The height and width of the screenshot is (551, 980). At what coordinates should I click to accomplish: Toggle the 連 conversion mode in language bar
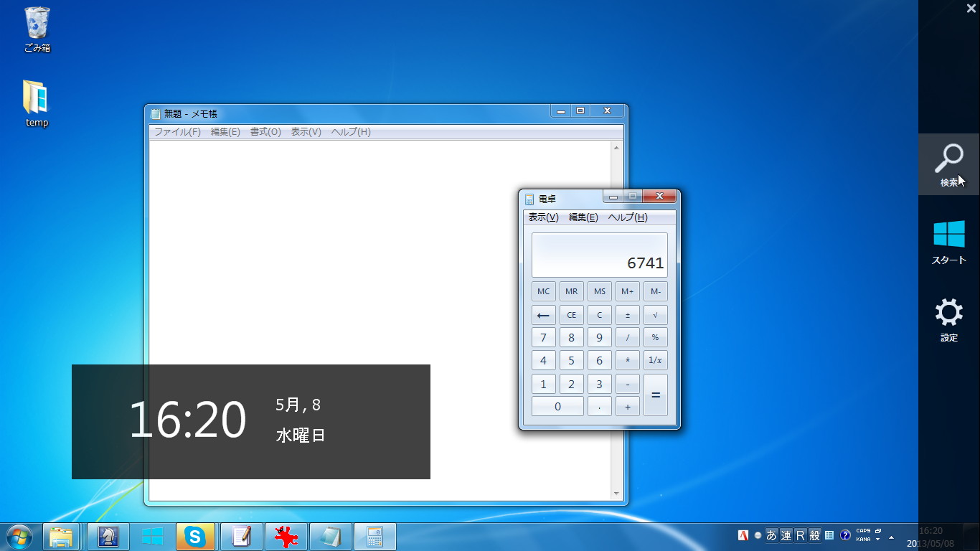pos(786,535)
